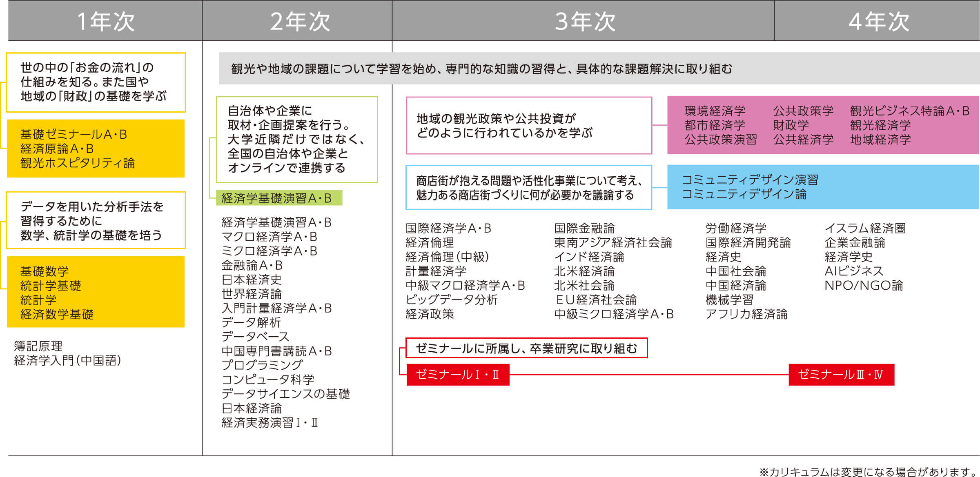
Task: Click 経済実務演習Ⅰ・Ⅱ course
Action: (270, 422)
